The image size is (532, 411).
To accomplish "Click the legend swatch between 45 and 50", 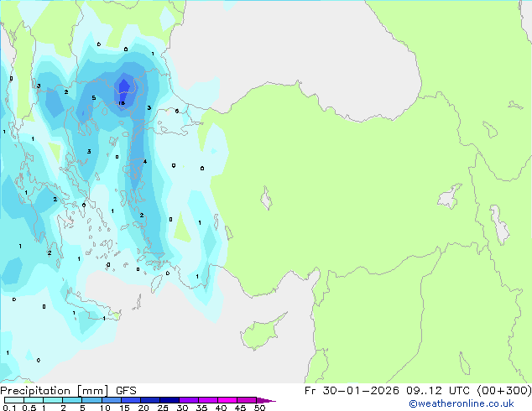I will (x=247, y=400).
